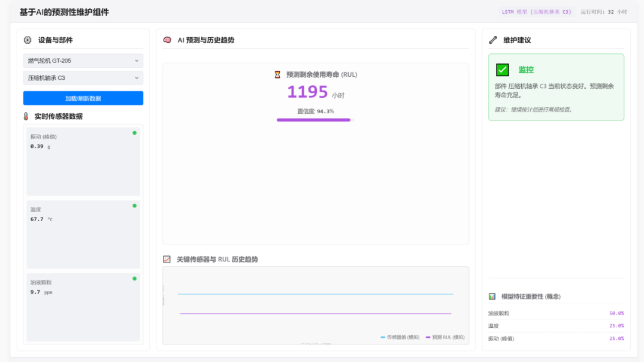Click the green status dot on 振动 (峰值) card
This screenshot has width=644, height=362.
pyautogui.click(x=134, y=132)
